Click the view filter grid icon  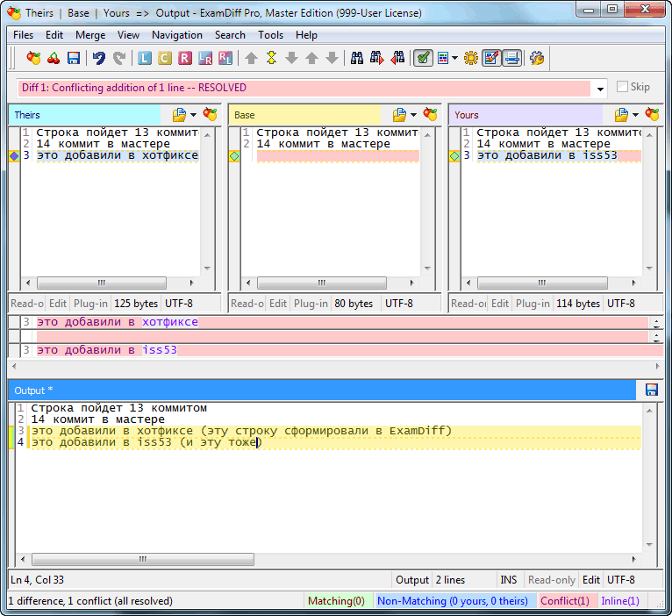click(443, 58)
